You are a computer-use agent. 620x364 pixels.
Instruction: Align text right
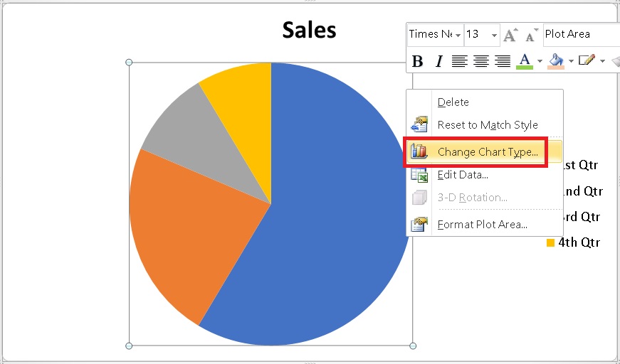click(503, 61)
